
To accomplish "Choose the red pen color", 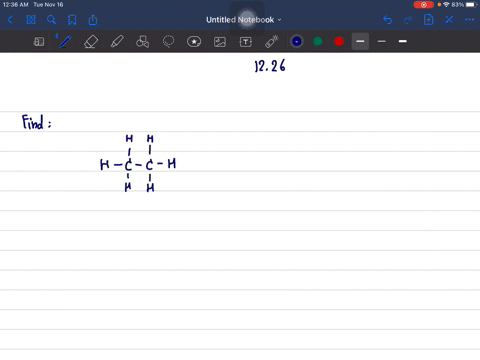I will (x=339, y=41).
